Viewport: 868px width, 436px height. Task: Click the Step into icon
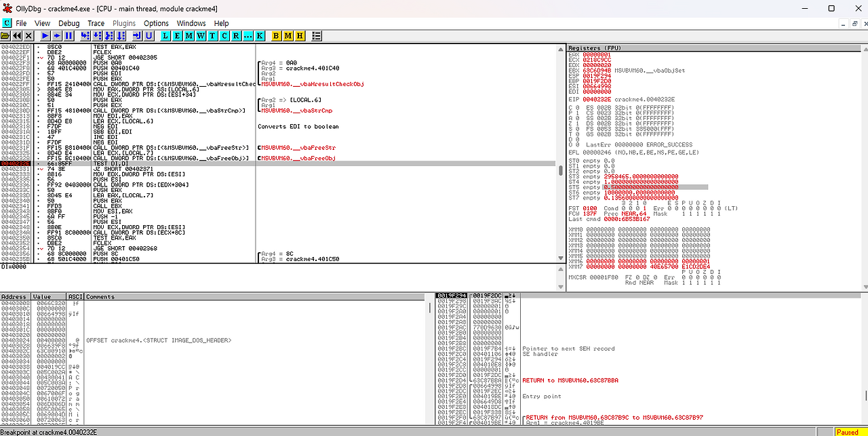click(x=85, y=35)
